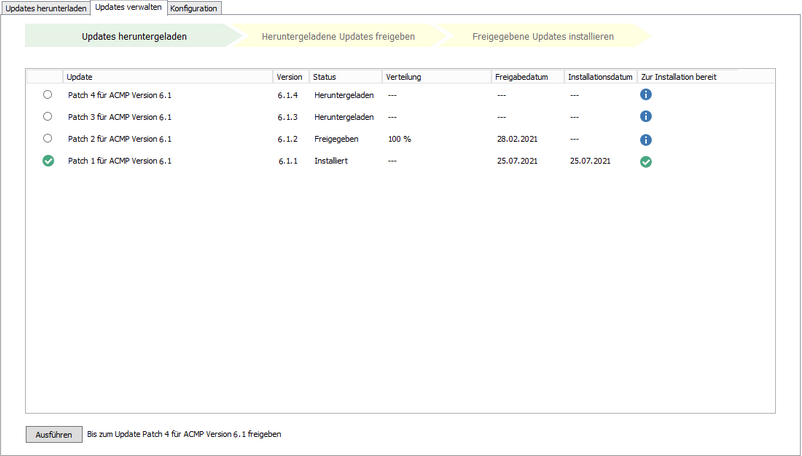This screenshot has width=802, height=456.
Task: Click 'Updates heruntergeladen' workflow step
Action: coord(134,36)
